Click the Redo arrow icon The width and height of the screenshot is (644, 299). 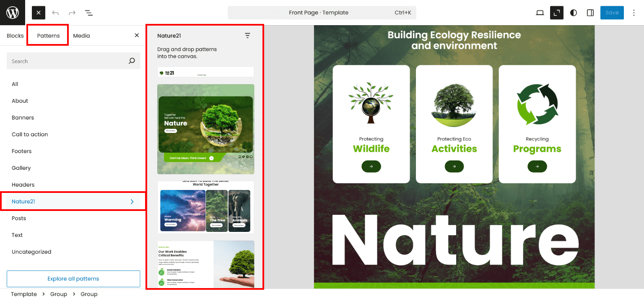pos(72,13)
